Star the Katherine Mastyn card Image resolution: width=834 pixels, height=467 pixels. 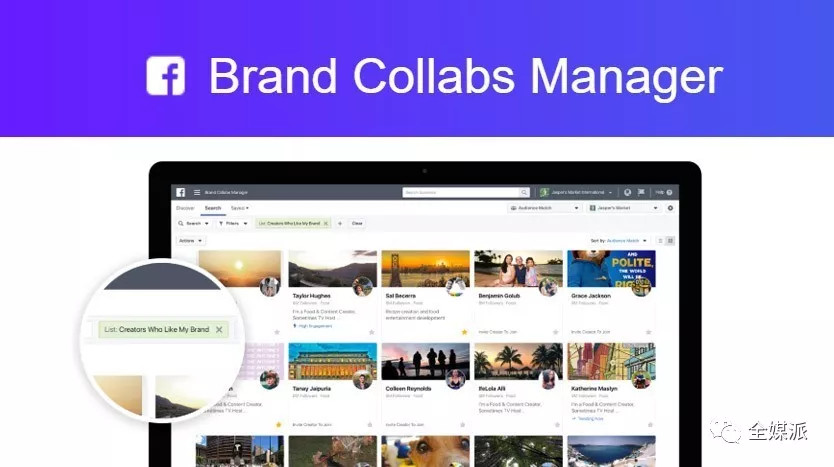coord(650,424)
